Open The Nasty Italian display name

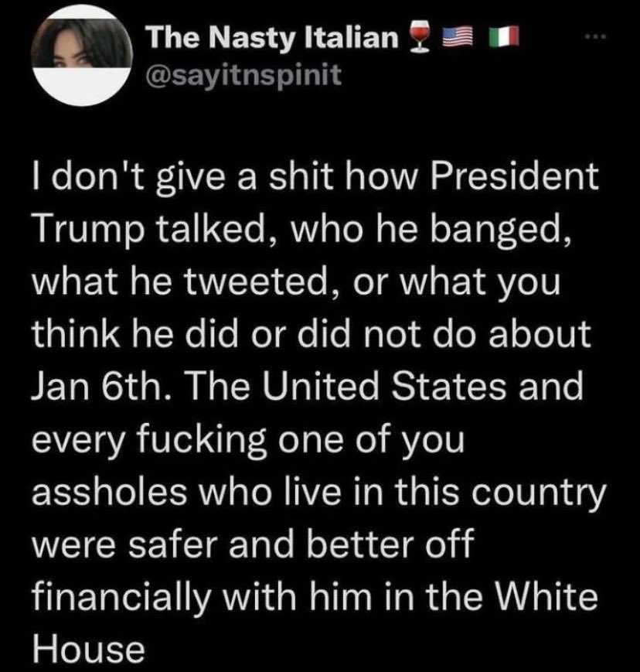pos(271,37)
